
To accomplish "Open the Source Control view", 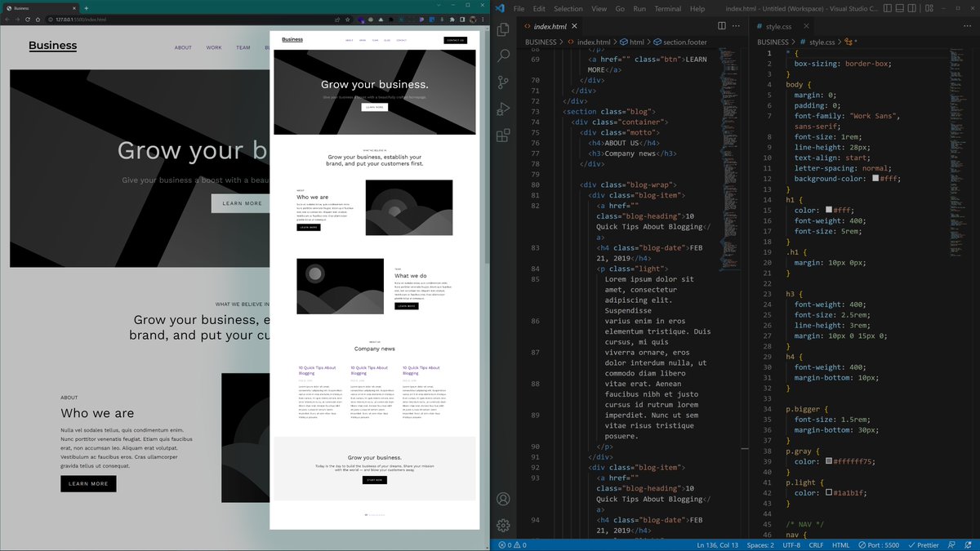I will (504, 82).
